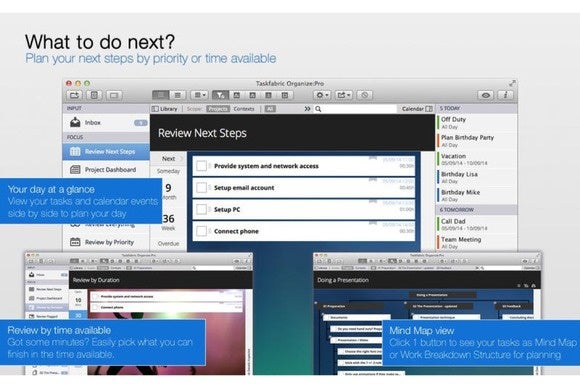The image size is (580, 388).
Task: Toggle the Calendar panel button
Action: [417, 109]
